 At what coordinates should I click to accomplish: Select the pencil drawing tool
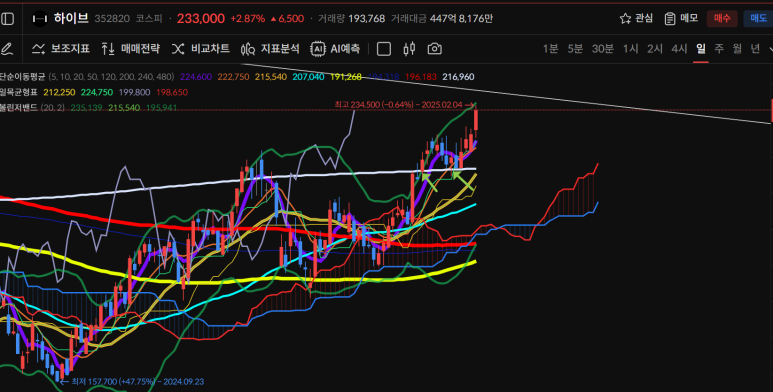pos(6,49)
